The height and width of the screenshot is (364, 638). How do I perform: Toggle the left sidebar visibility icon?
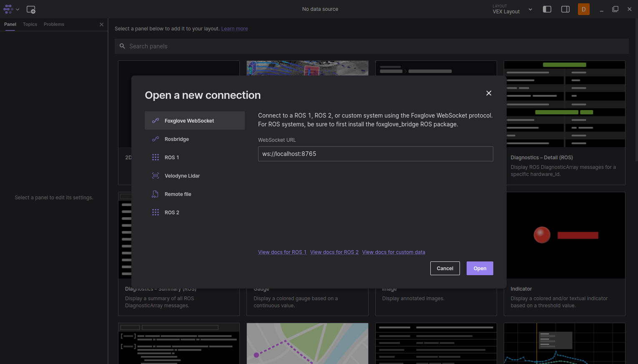(x=547, y=9)
